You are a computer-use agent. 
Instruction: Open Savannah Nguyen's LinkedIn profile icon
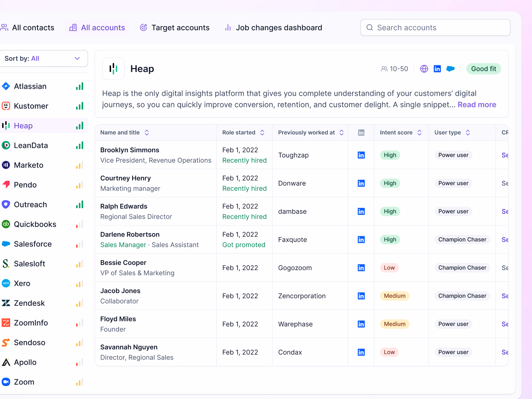[x=361, y=352]
